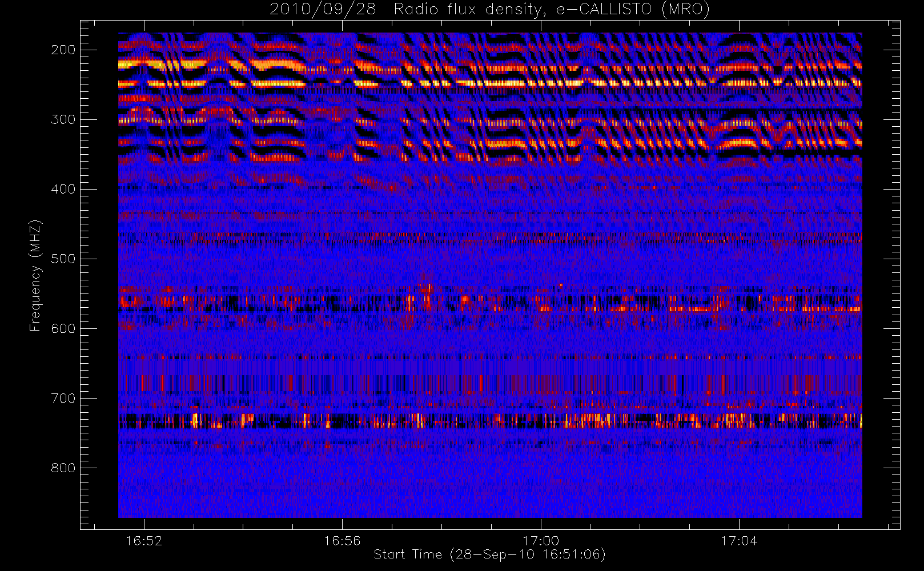Image resolution: width=924 pixels, height=571 pixels.
Task: Click the 16:56 time tick label
Action: pyautogui.click(x=342, y=541)
